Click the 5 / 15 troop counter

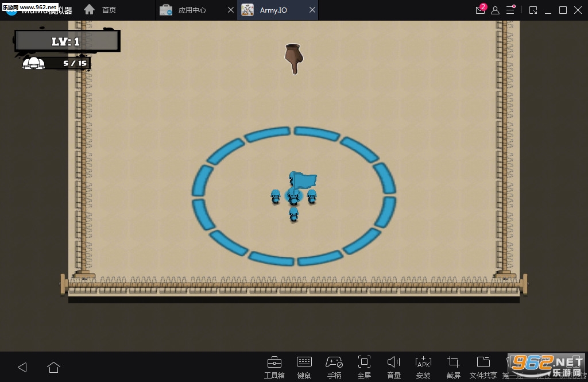click(x=75, y=63)
